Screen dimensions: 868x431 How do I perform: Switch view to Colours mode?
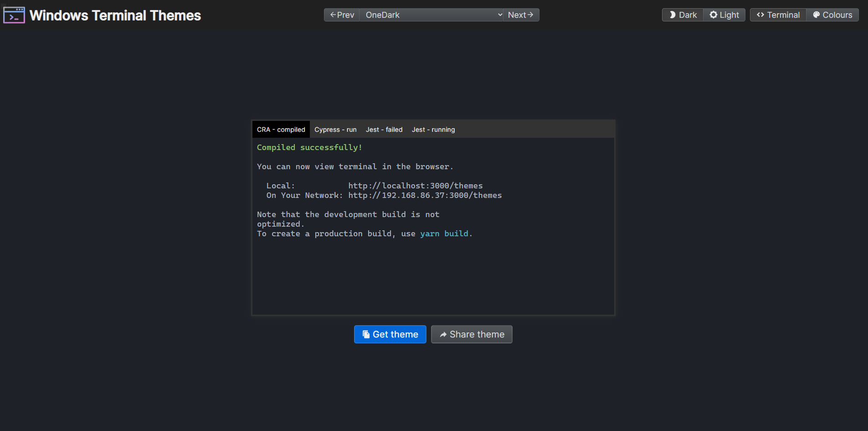click(x=832, y=15)
